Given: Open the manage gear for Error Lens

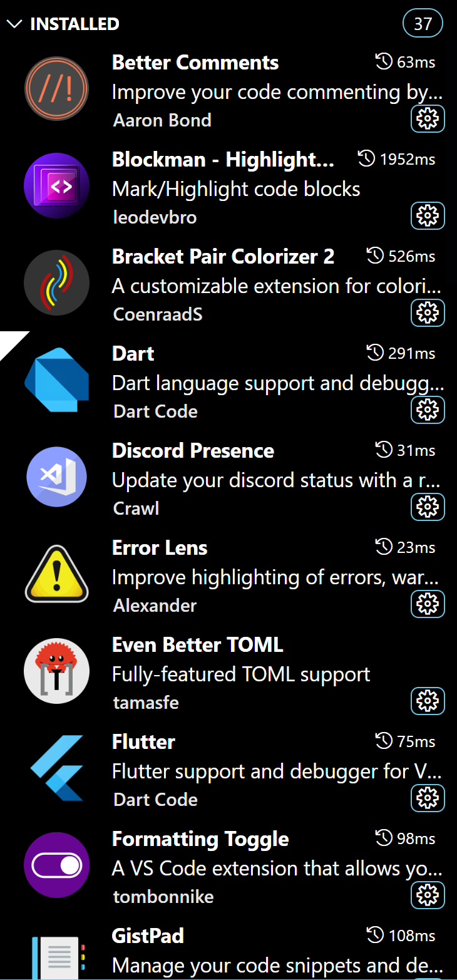Looking at the screenshot, I should pos(428,604).
